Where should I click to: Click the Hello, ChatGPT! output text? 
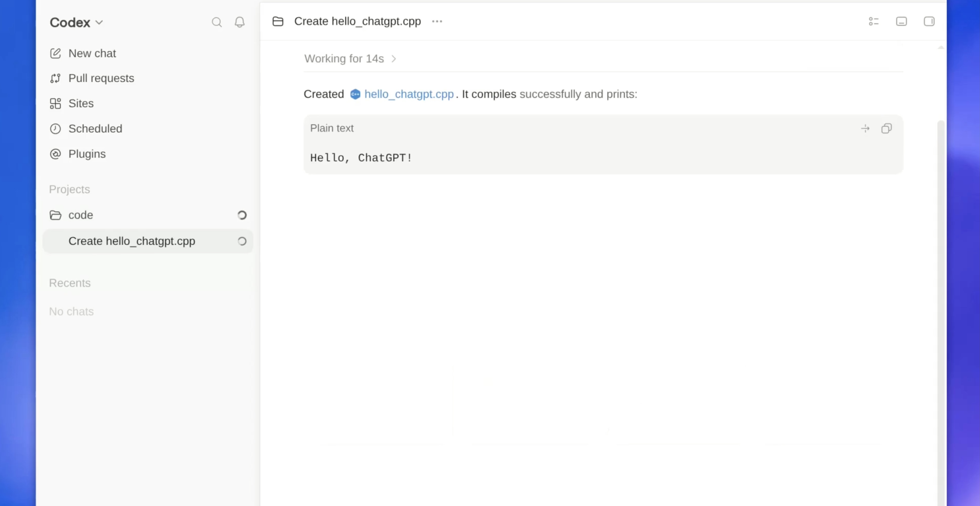click(362, 158)
